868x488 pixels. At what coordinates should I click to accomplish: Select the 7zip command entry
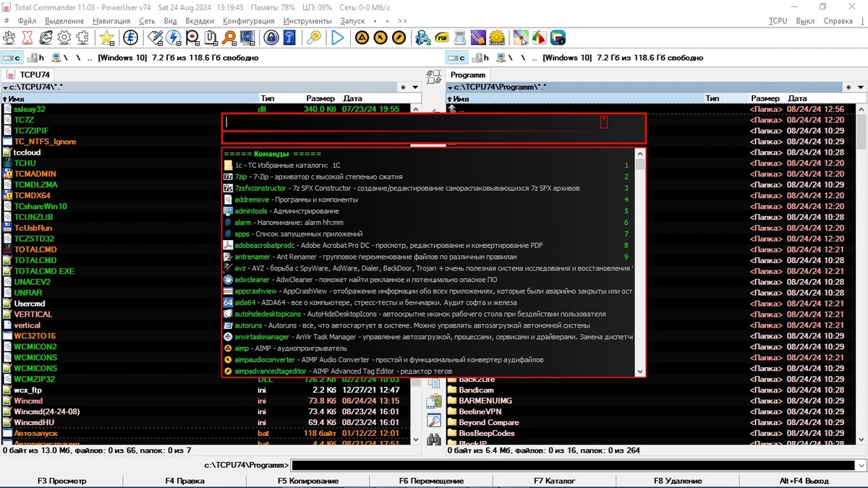coord(427,177)
